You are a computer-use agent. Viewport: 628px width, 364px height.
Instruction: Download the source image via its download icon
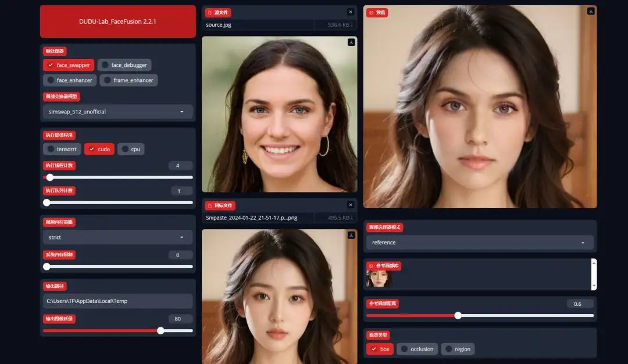pyautogui.click(x=351, y=42)
